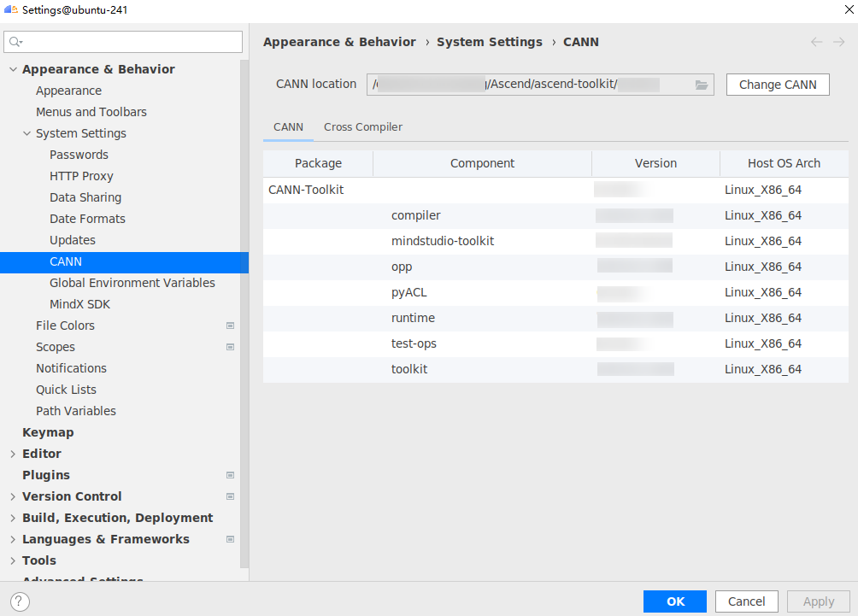858x616 pixels.
Task: Open help with the question mark icon
Action: [x=20, y=601]
